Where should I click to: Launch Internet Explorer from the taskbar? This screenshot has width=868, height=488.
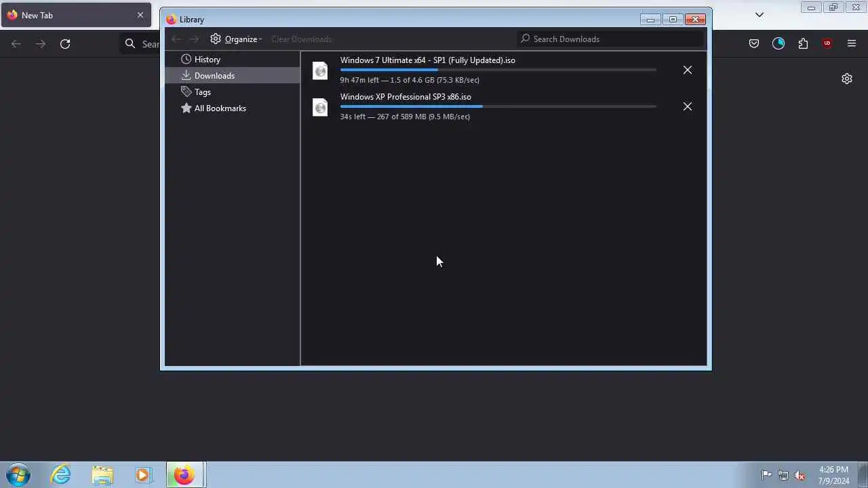(61, 474)
